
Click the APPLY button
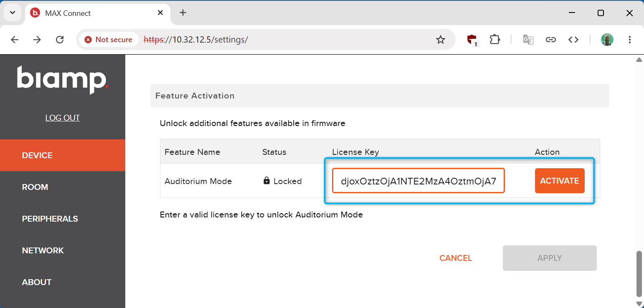click(550, 258)
